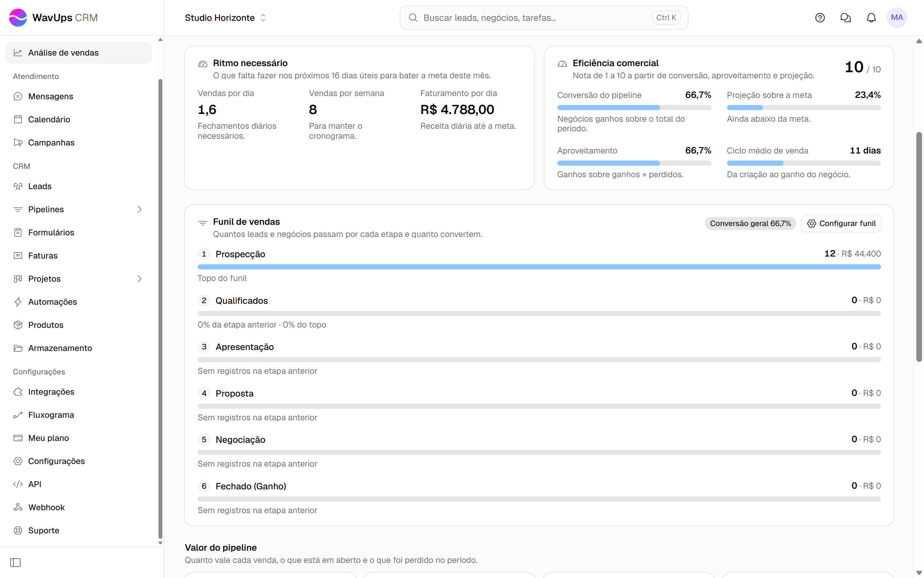Click the Integrações puzzle icon
This screenshot has height=578, width=924.
tap(18, 392)
